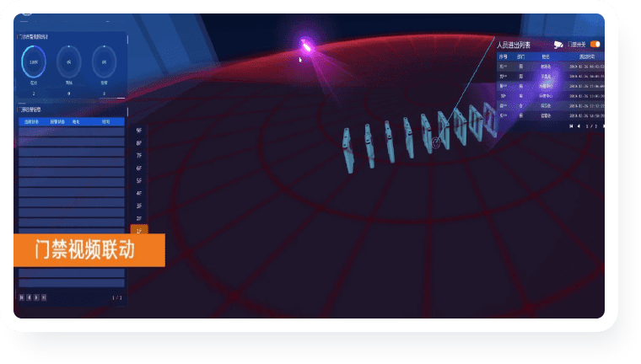Select the highlighted 1F floor button
The height and width of the screenshot is (364, 641).
[139, 230]
